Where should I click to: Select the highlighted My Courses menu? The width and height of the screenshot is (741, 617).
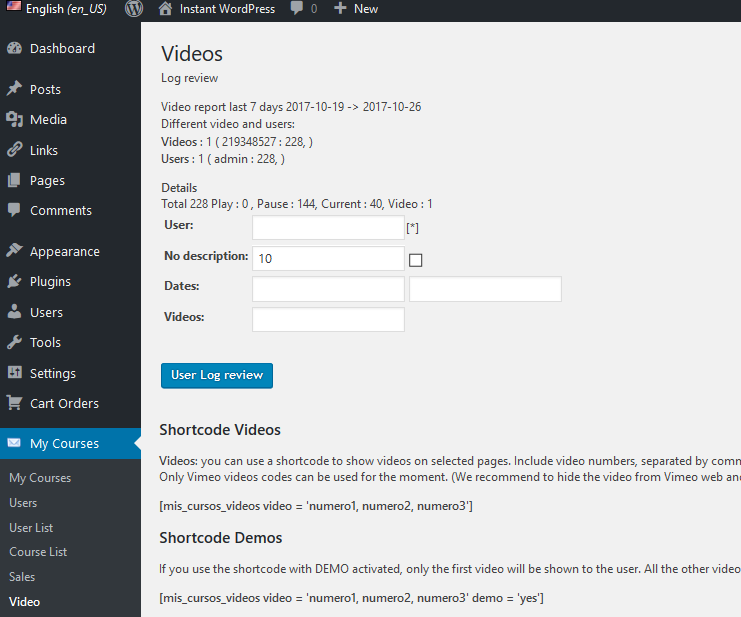pos(70,443)
